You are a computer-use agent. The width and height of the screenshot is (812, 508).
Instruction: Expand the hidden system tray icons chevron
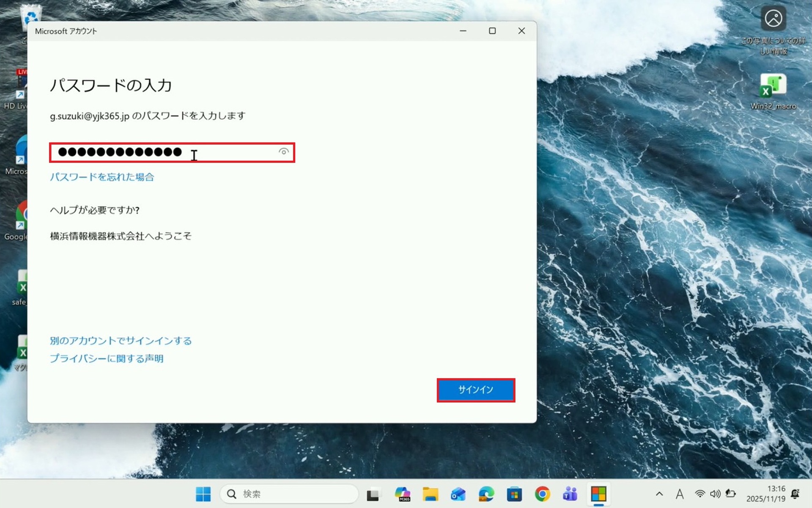coord(659,494)
